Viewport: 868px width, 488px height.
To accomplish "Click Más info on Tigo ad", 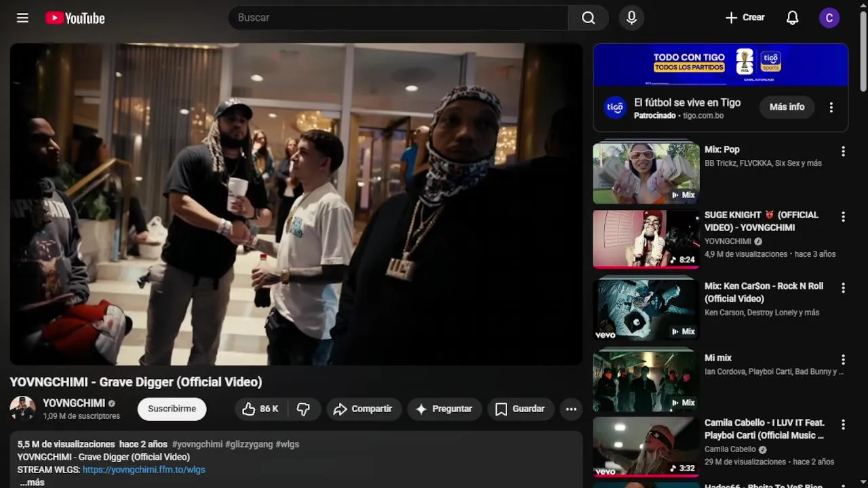I will click(x=787, y=107).
